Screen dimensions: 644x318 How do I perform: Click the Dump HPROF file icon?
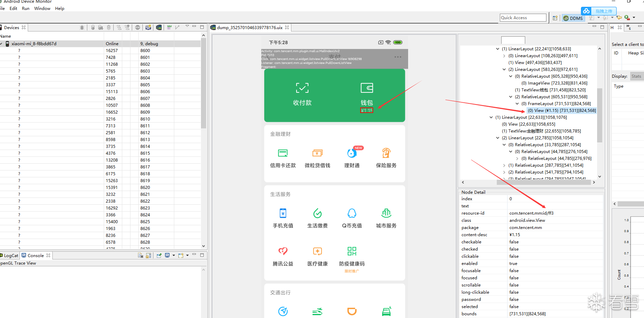(x=101, y=27)
